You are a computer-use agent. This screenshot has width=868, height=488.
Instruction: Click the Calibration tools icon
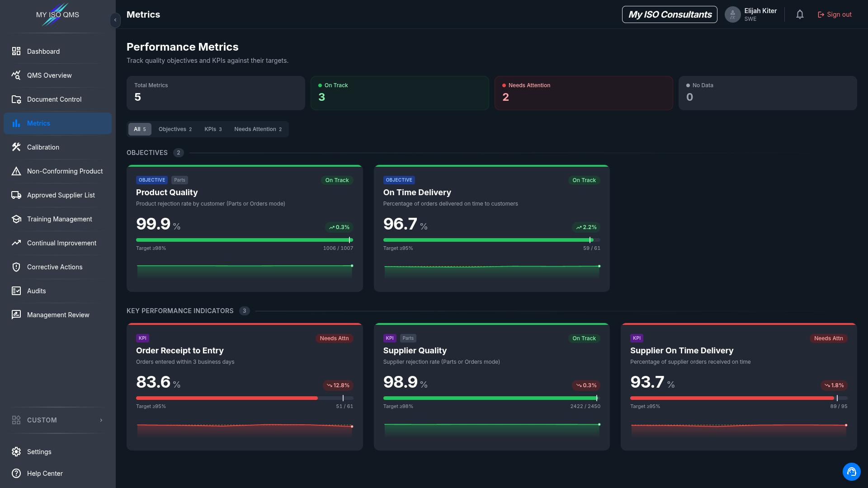tap(16, 147)
